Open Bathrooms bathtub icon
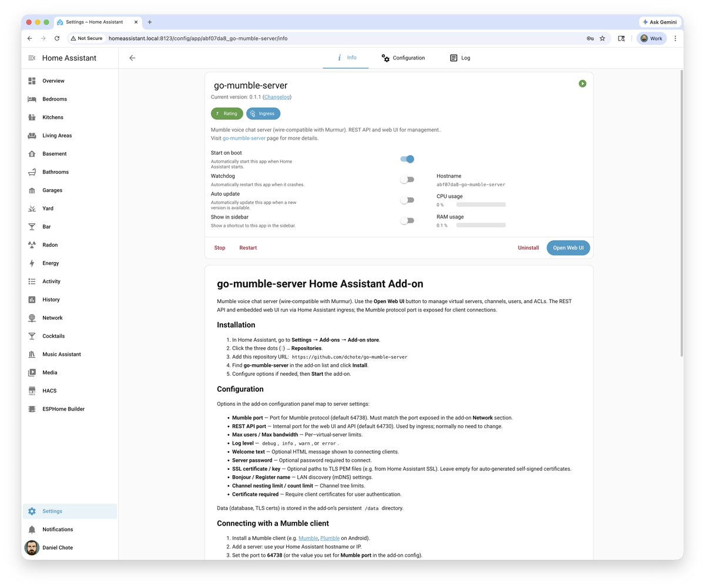705x588 pixels. 32,172
